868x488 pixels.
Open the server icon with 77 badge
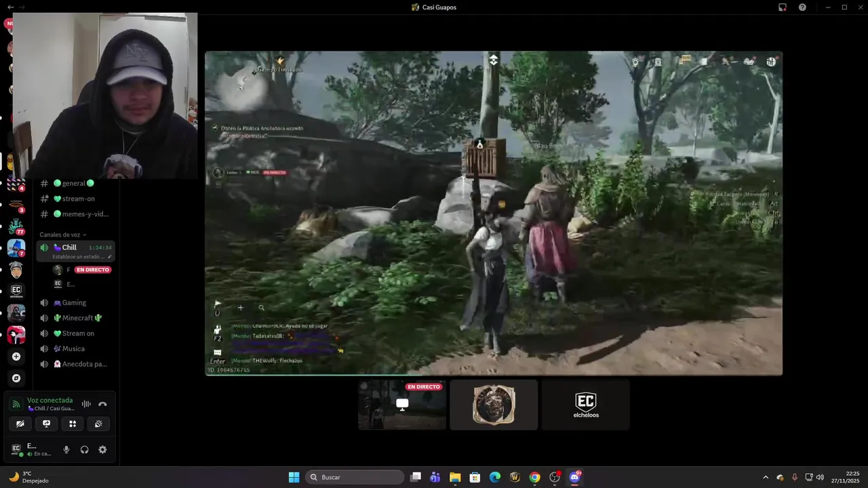[x=16, y=226]
